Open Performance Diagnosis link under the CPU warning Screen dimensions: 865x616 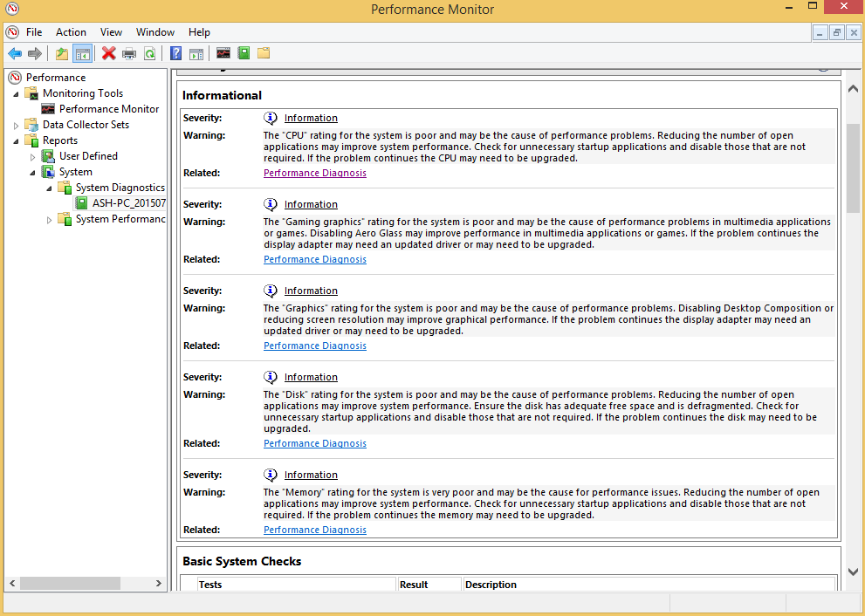point(315,173)
